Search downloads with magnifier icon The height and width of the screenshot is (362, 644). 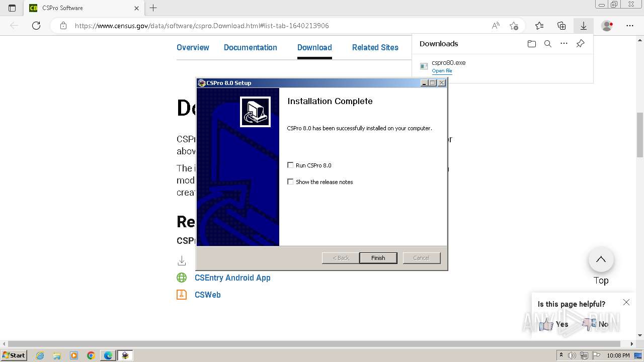pyautogui.click(x=548, y=44)
